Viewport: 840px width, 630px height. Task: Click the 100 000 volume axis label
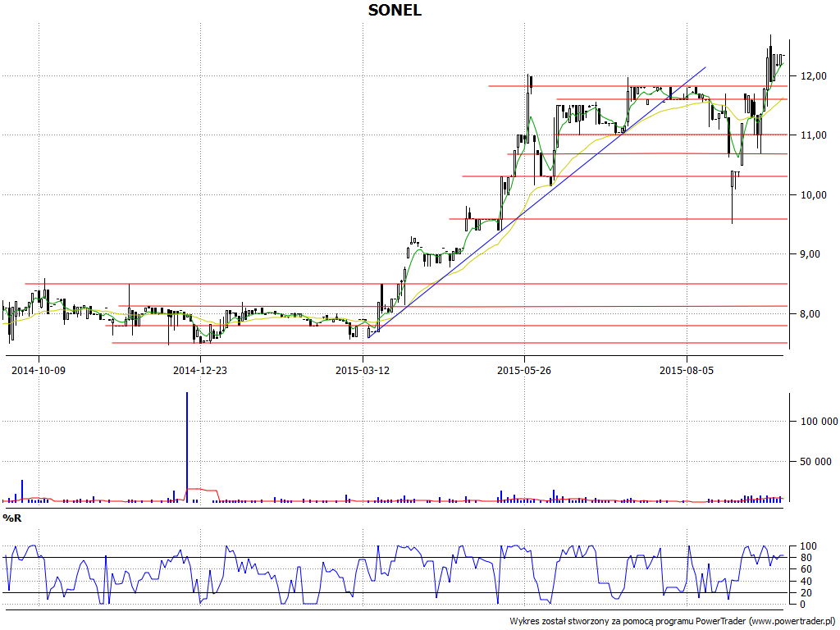click(x=819, y=422)
